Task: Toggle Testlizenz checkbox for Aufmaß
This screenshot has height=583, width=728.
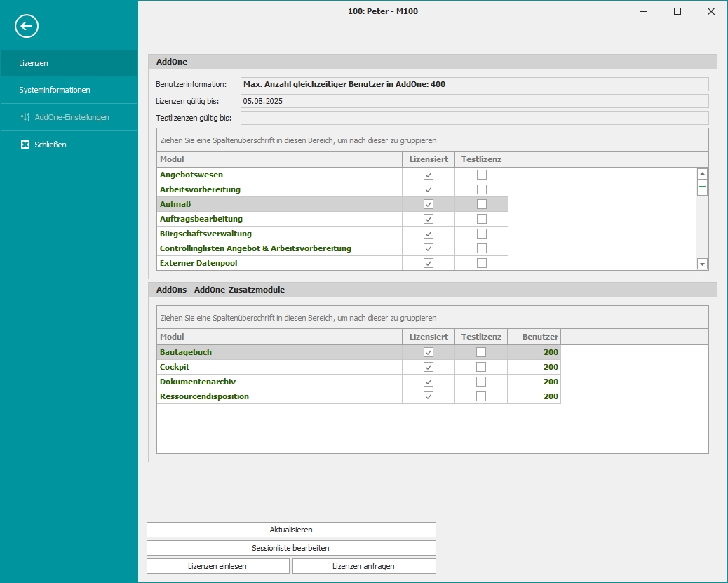Action: [481, 204]
